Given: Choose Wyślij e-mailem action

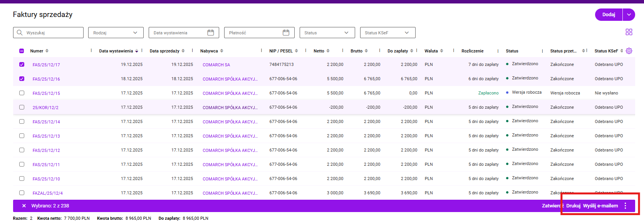Looking at the screenshot, I should point(600,206).
